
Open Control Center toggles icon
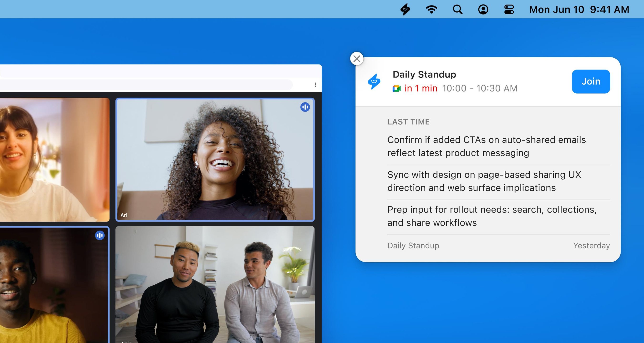tap(509, 10)
